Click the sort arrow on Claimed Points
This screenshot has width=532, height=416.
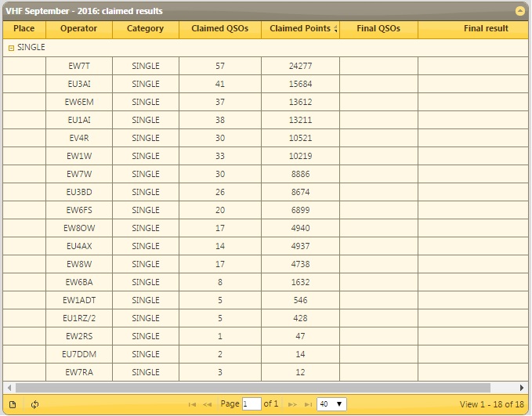335,29
